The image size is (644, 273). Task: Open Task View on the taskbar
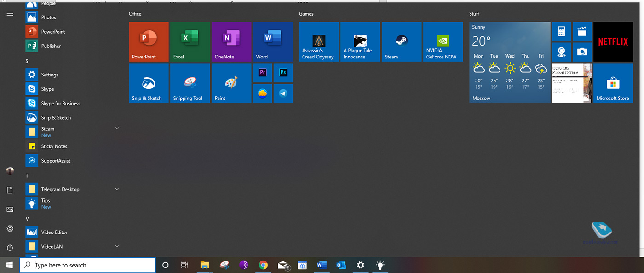(x=184, y=265)
